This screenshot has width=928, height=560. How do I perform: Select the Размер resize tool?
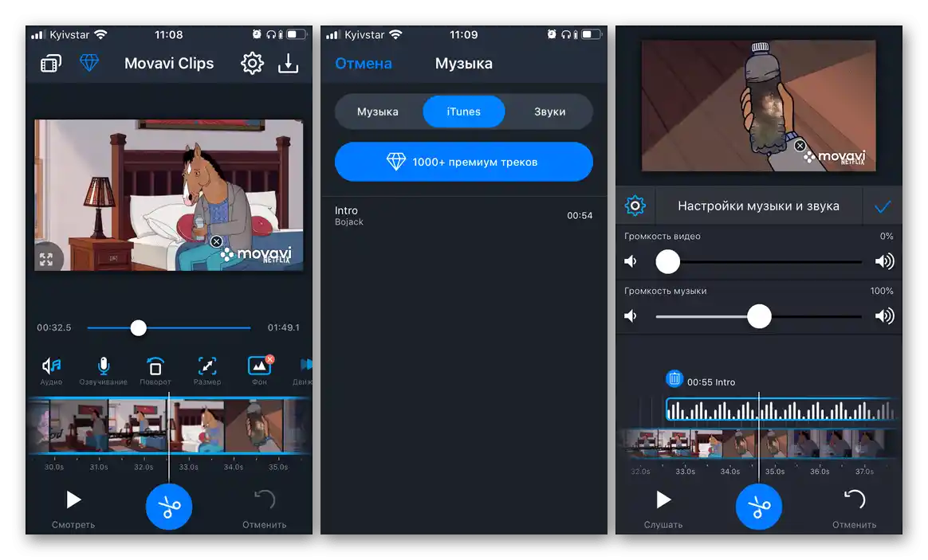[207, 371]
